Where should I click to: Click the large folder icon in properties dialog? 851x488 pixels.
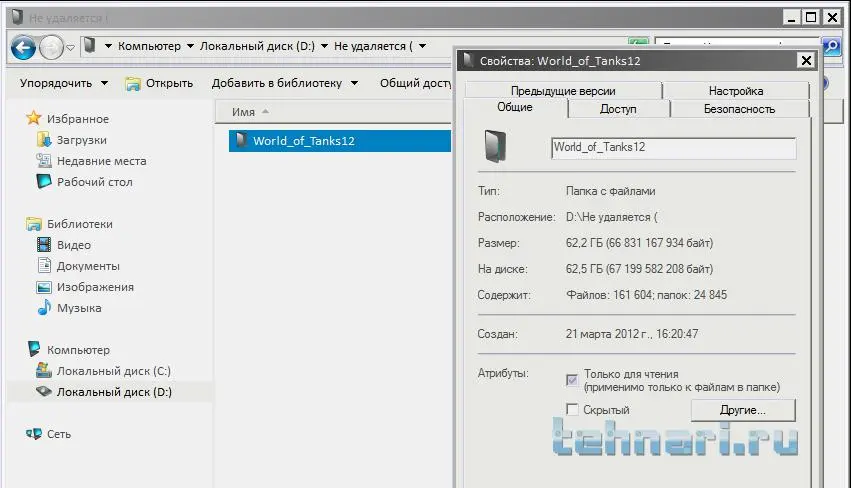pos(495,146)
